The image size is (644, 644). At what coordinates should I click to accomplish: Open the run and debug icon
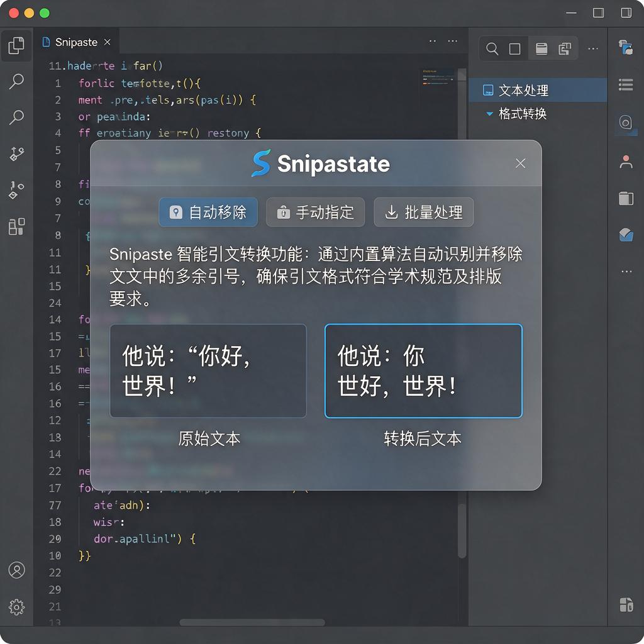[x=16, y=190]
